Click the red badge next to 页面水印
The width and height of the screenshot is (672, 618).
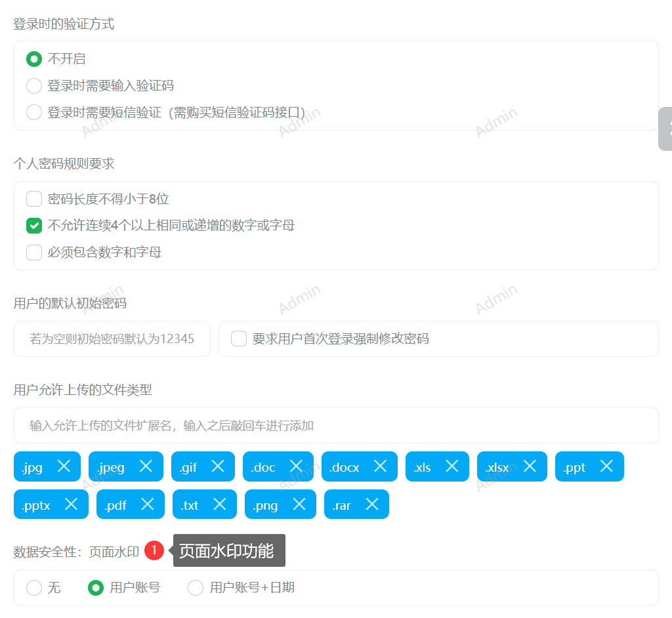[154, 550]
